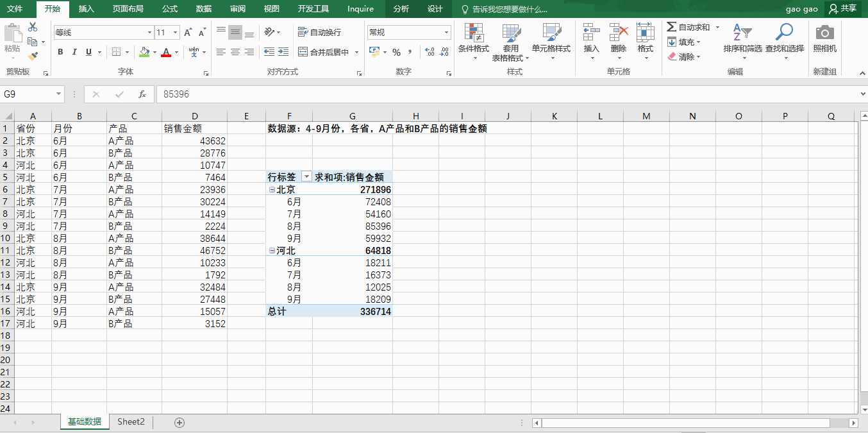868x433 pixels.
Task: Click 自动换行 wrap text button
Action: [320, 32]
